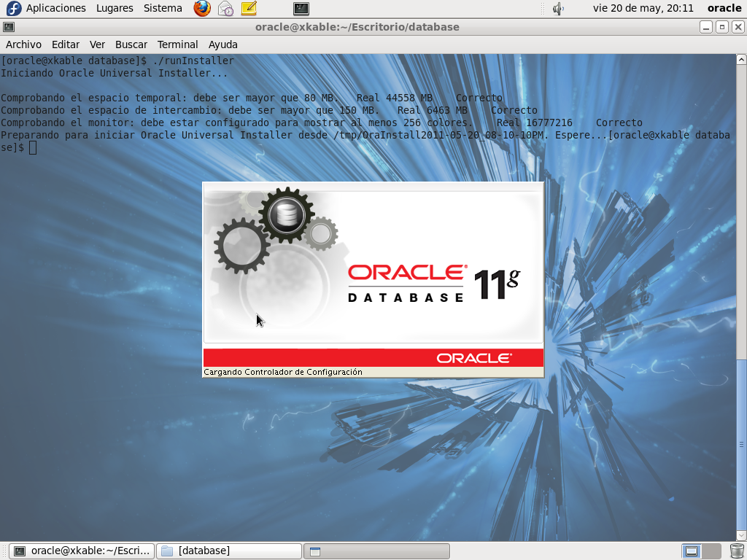Open the oracle user menu
The height and width of the screenshot is (560, 747).
[x=724, y=8]
